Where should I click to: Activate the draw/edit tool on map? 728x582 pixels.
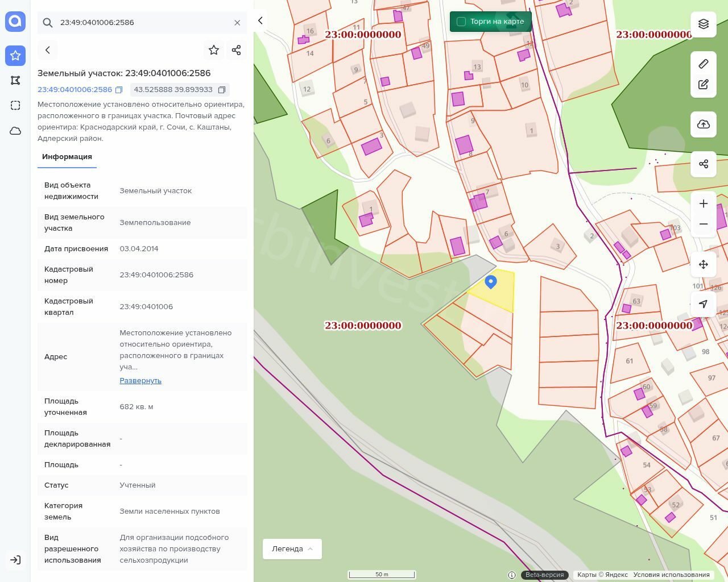click(x=704, y=85)
